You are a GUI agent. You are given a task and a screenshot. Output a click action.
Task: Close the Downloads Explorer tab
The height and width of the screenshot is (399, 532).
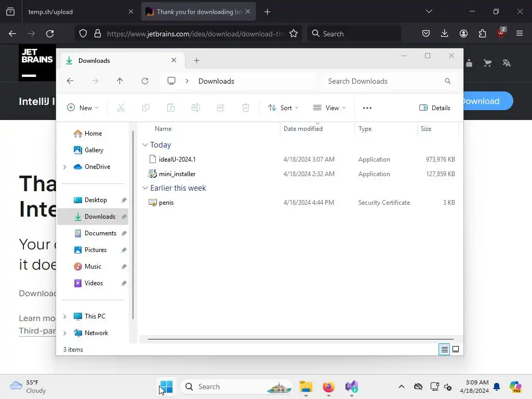pyautogui.click(x=174, y=60)
